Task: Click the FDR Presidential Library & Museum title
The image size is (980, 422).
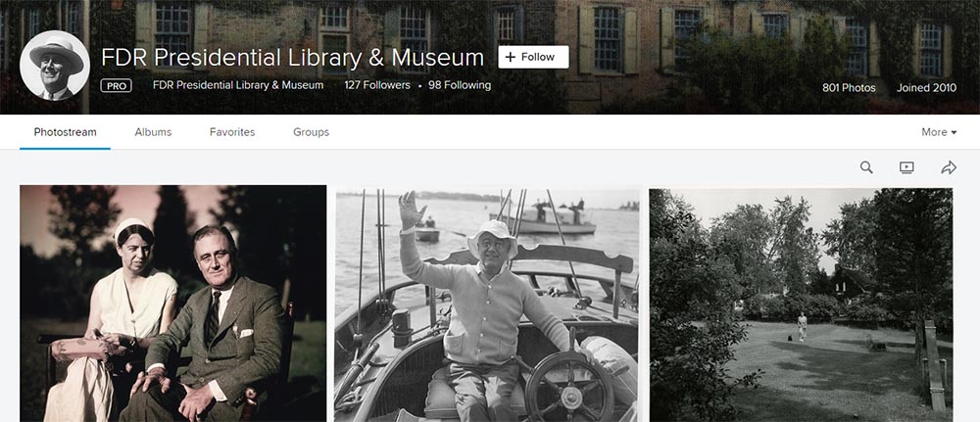Action: pos(293,57)
